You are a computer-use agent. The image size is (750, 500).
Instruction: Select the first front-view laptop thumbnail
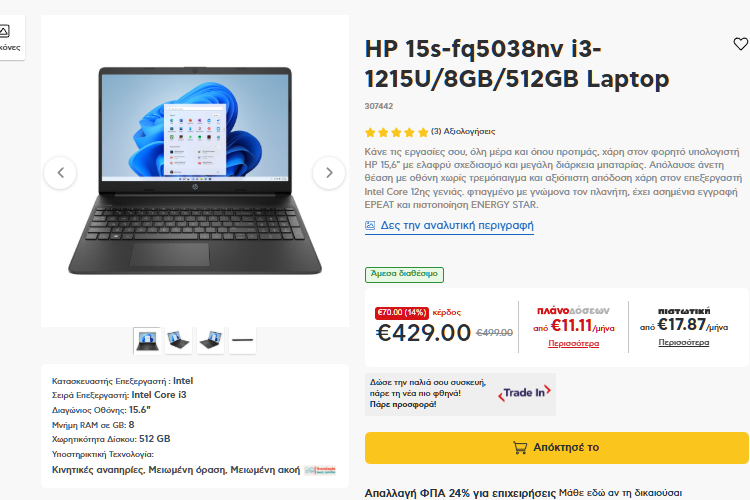147,341
